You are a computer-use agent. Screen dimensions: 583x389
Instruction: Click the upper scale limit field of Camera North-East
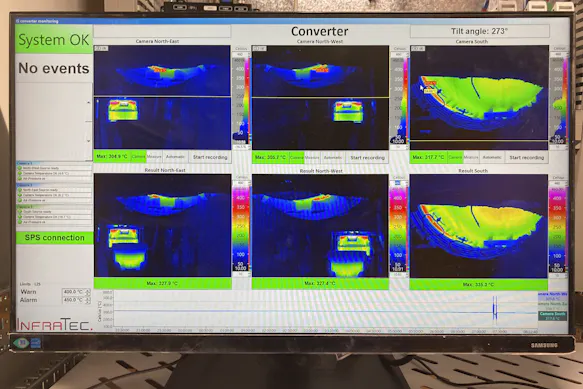point(240,54)
